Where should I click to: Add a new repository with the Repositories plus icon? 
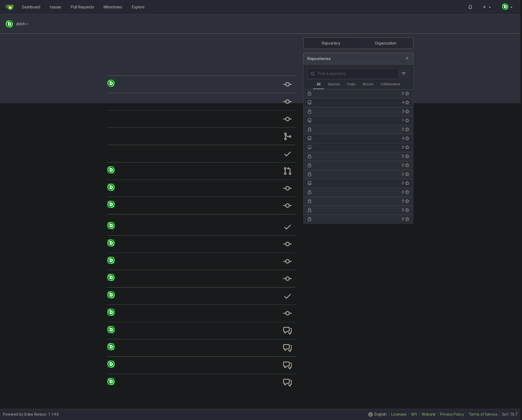(407, 58)
